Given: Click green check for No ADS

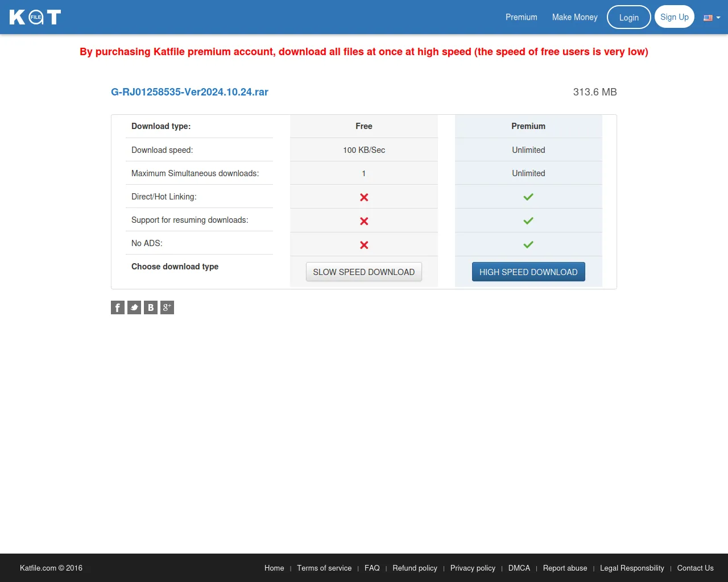Looking at the screenshot, I should (528, 244).
